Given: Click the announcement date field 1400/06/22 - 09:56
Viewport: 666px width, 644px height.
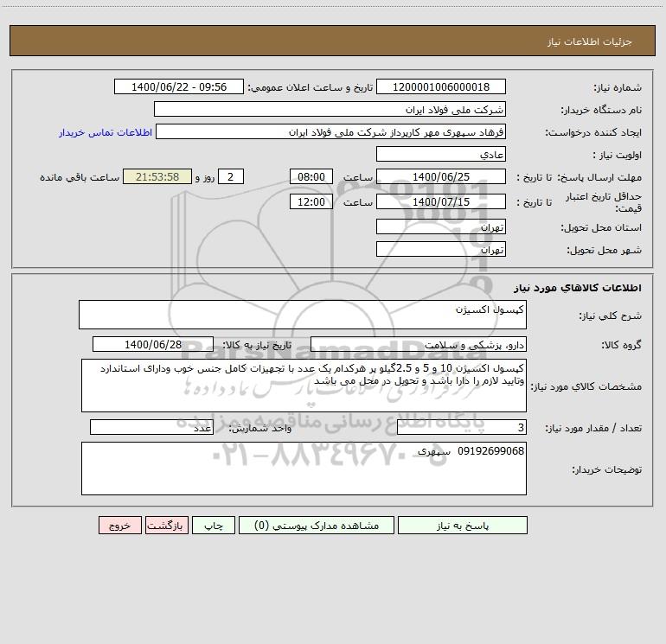Looking at the screenshot, I should coord(179,86).
